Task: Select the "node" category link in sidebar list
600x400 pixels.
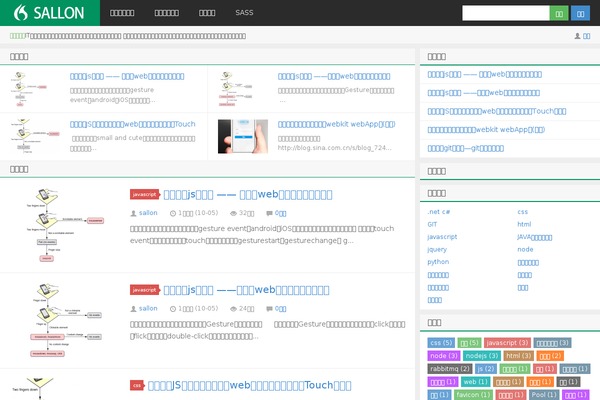Action: point(525,250)
